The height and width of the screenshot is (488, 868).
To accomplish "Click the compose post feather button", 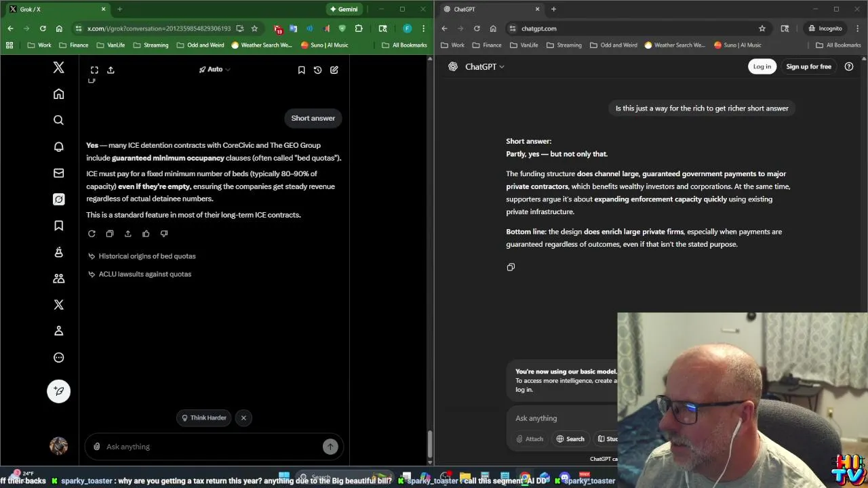I will [58, 391].
